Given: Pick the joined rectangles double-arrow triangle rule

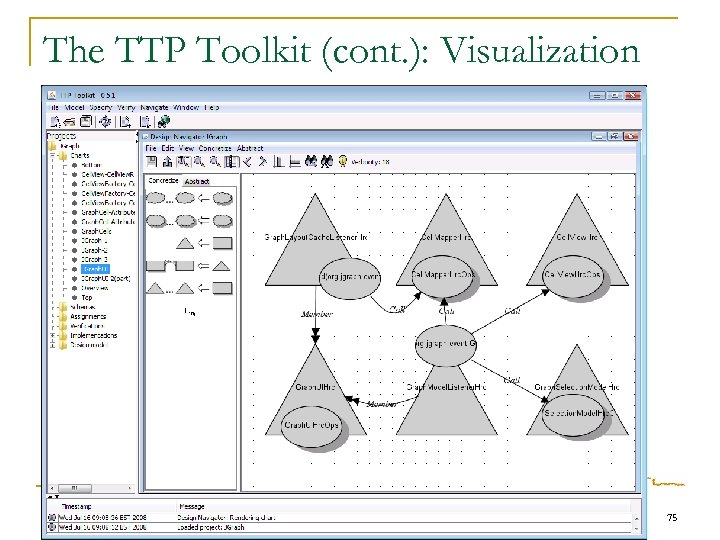Looking at the screenshot, I should 188,265.
